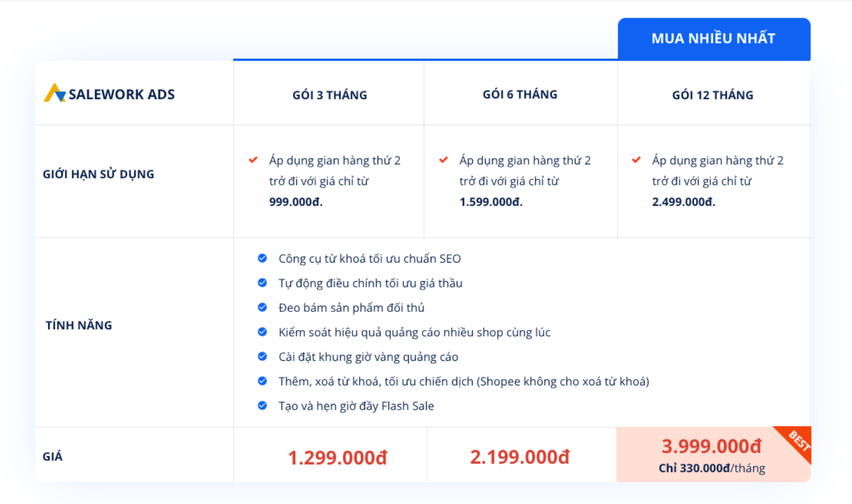Click red checkmark in 12-month plan limit
Screen dimensions: 852x504
click(x=636, y=160)
